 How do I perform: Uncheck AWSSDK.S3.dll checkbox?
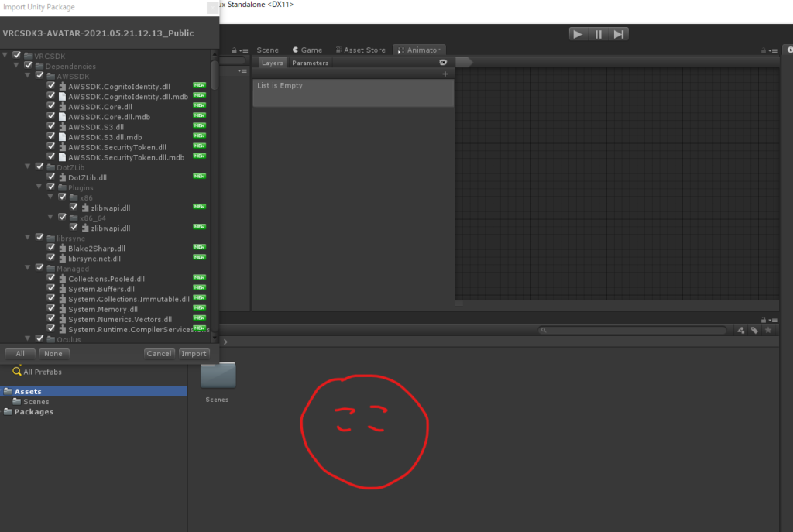point(51,125)
